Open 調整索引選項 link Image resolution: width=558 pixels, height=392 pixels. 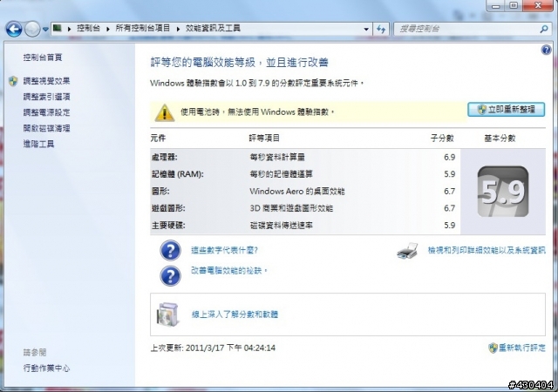46,97
